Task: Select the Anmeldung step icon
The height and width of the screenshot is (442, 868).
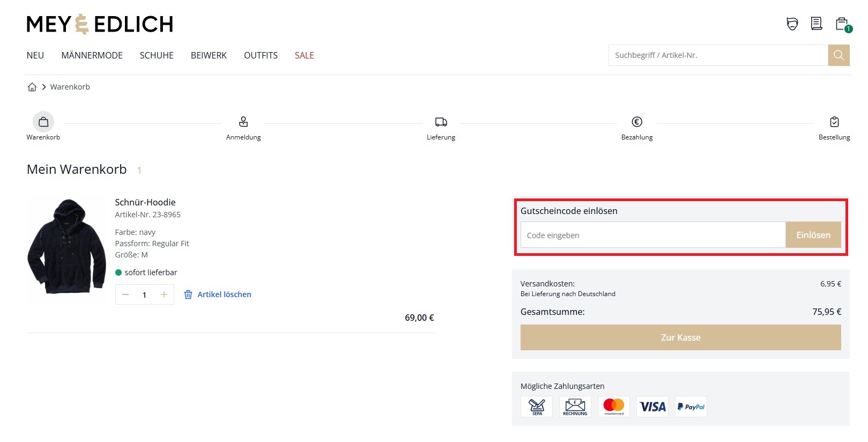Action: click(x=243, y=122)
